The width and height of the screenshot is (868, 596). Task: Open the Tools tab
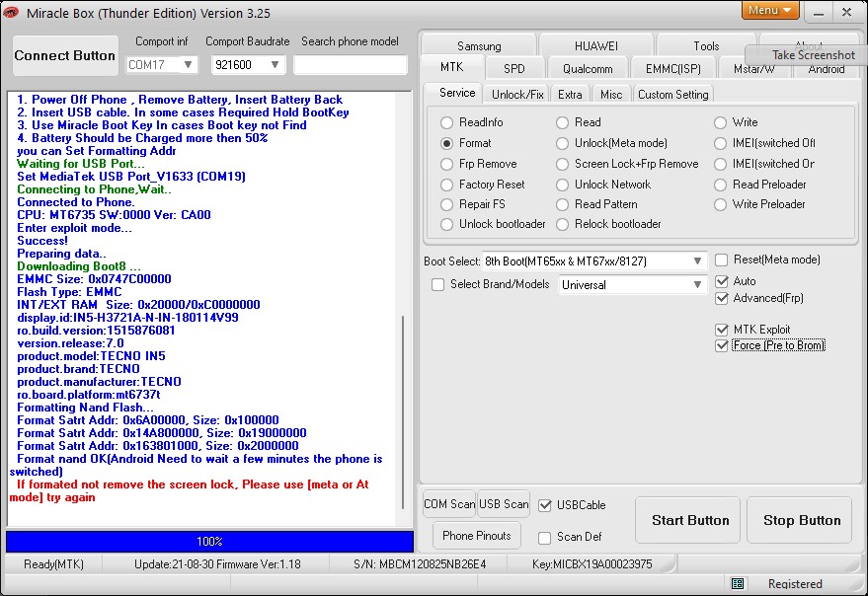point(706,46)
